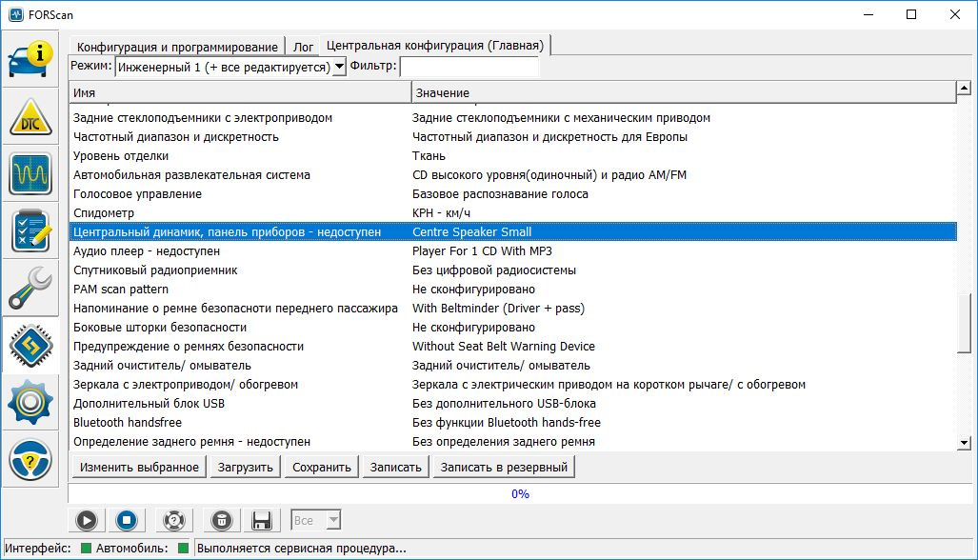Click the lifebuoy help icon in bottom toolbar

[174, 520]
